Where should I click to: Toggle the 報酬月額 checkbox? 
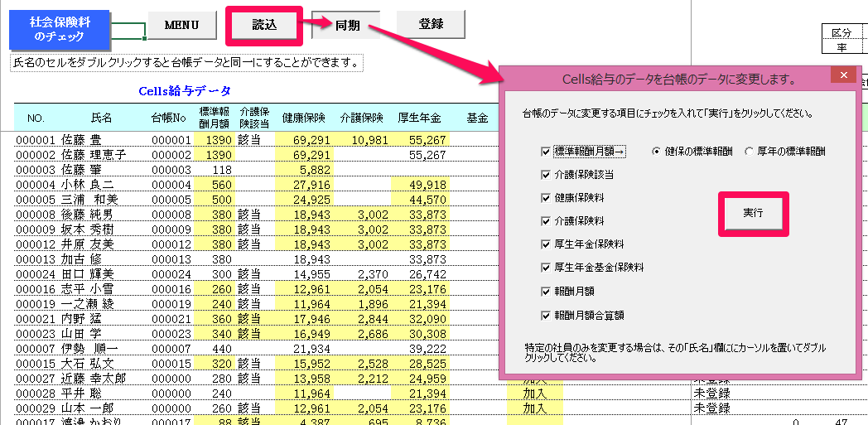(547, 292)
